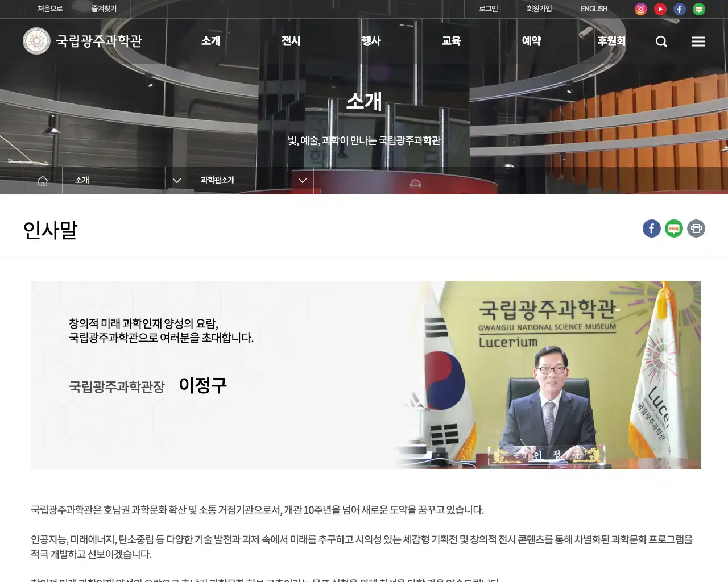
Task: Open the museum's YouTube channel
Action: [x=660, y=9]
